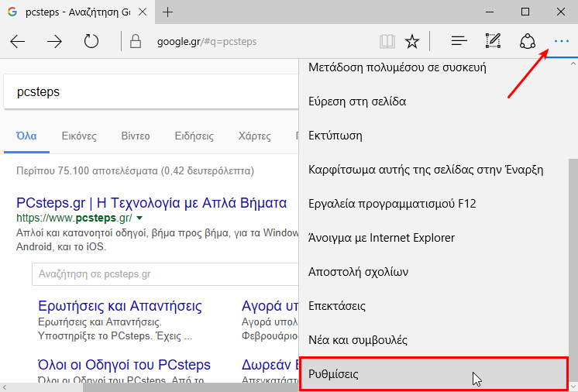Open the More actions three-dots menu

point(562,41)
